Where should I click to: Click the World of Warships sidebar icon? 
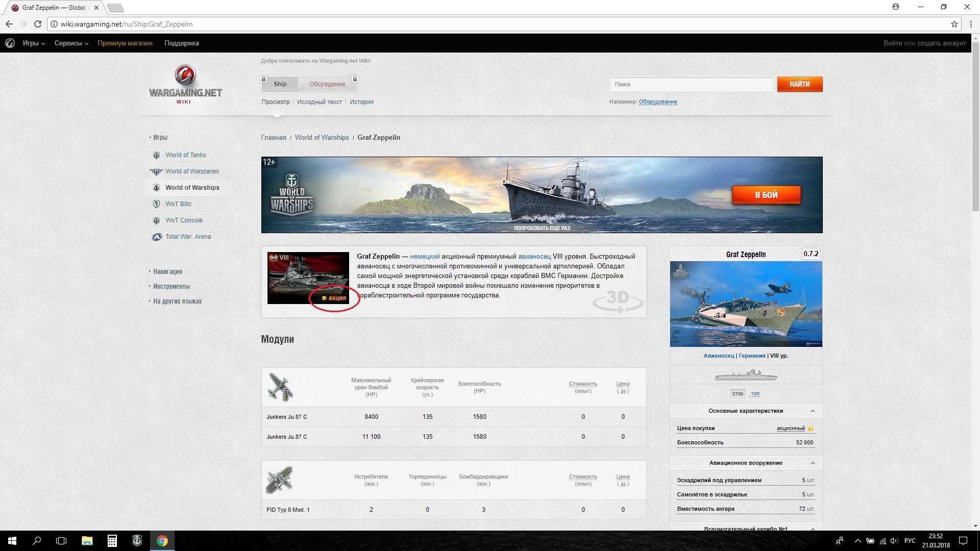(x=156, y=188)
